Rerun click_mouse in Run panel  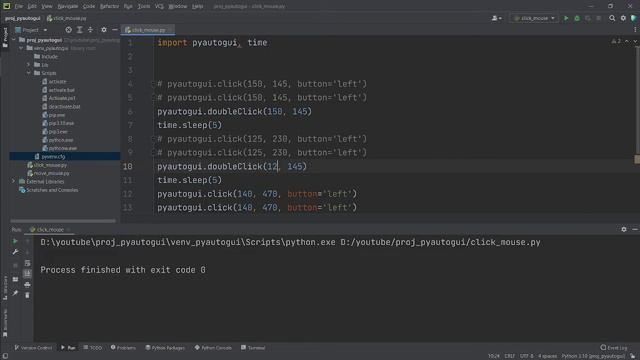coord(15,241)
